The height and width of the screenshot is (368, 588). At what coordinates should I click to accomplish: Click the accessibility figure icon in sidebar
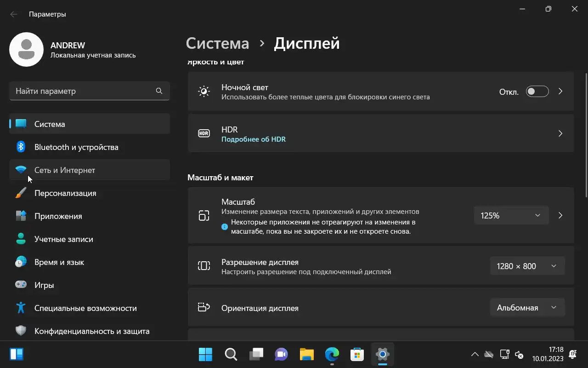coord(21,308)
